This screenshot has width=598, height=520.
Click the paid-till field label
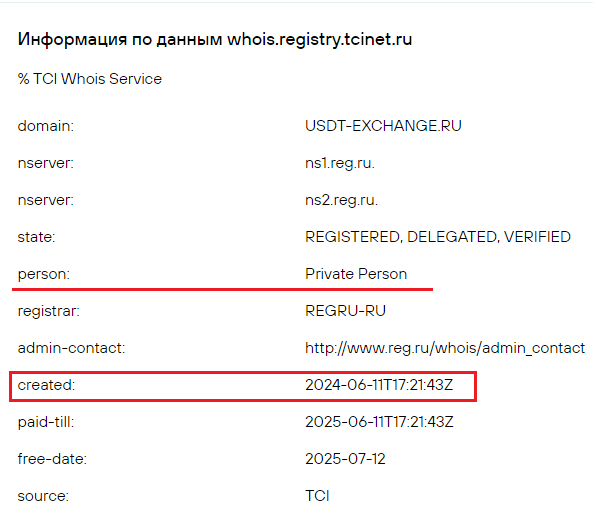pyautogui.click(x=46, y=422)
